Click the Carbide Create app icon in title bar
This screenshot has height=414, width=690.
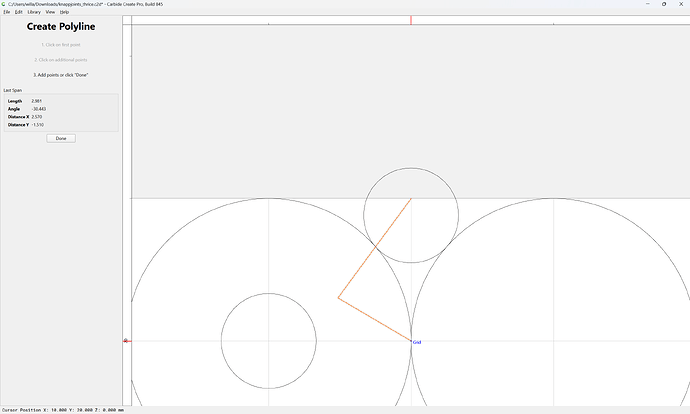tap(4, 4)
